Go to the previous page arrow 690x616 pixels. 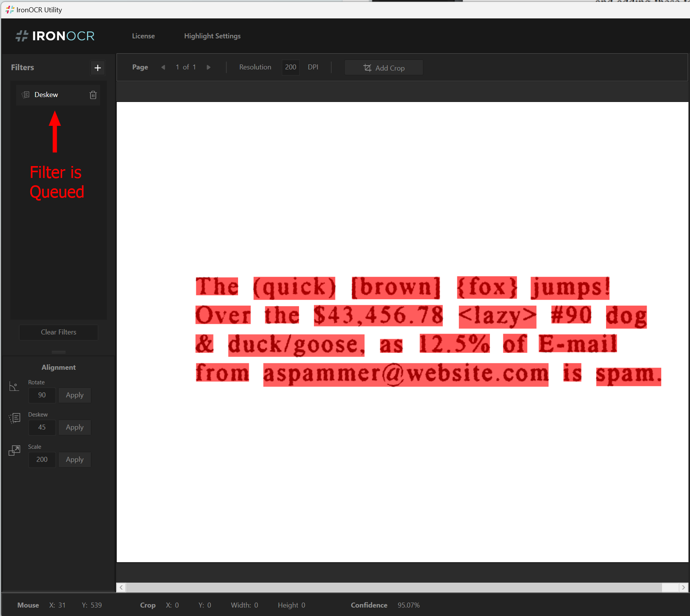(163, 67)
